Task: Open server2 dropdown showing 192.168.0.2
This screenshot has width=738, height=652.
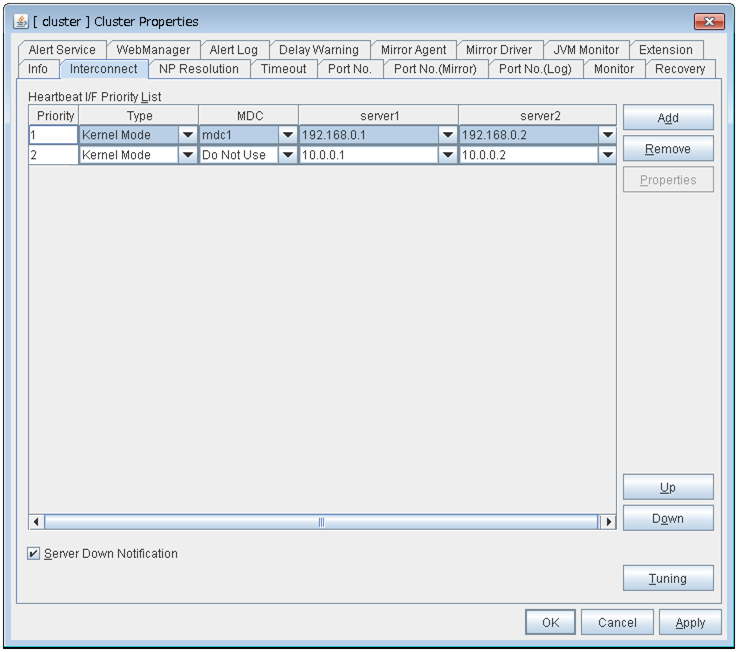Action: click(x=606, y=135)
